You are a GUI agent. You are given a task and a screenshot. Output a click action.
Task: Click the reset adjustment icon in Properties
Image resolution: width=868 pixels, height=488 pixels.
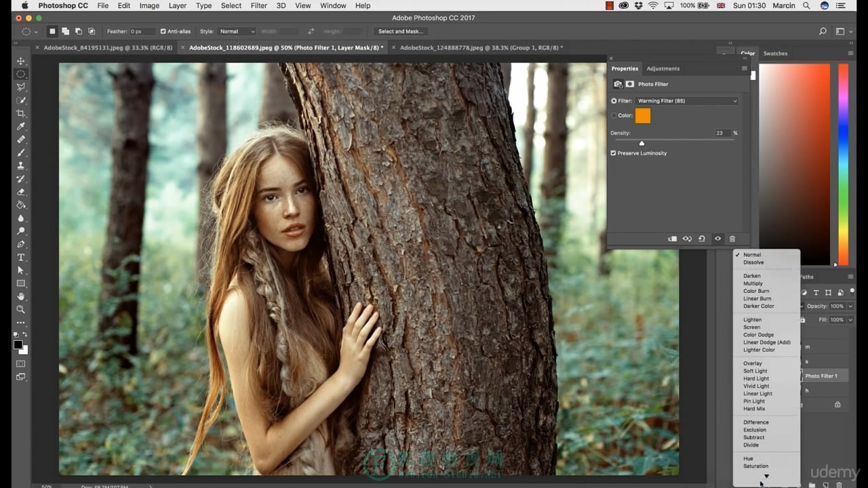702,239
